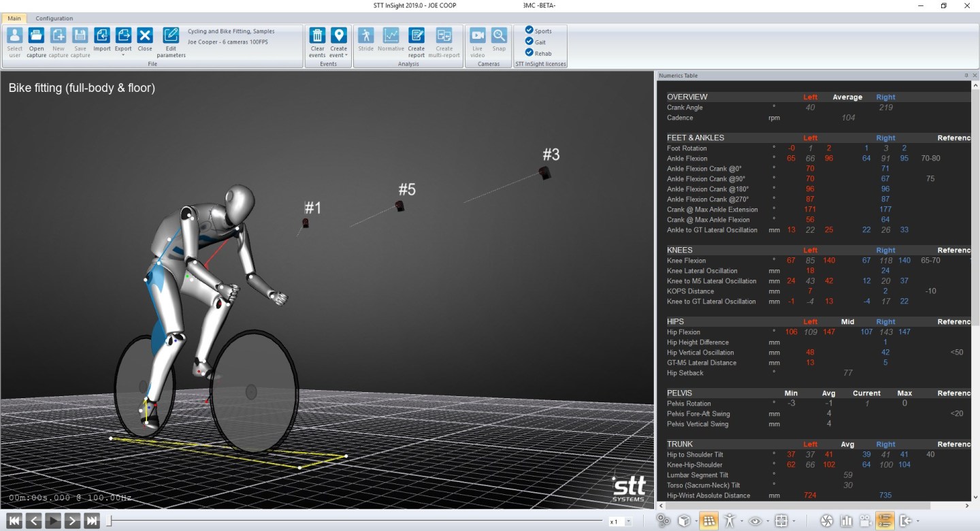Close the current capture with Close icon
The height and width of the screenshot is (531, 980).
(x=145, y=36)
